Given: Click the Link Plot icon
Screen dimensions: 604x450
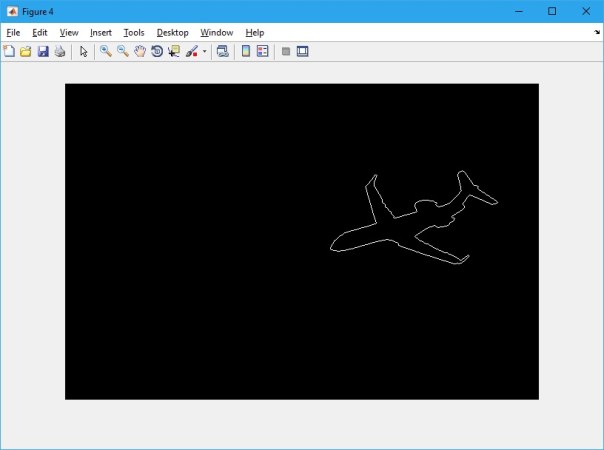Looking at the screenshot, I should (223, 51).
